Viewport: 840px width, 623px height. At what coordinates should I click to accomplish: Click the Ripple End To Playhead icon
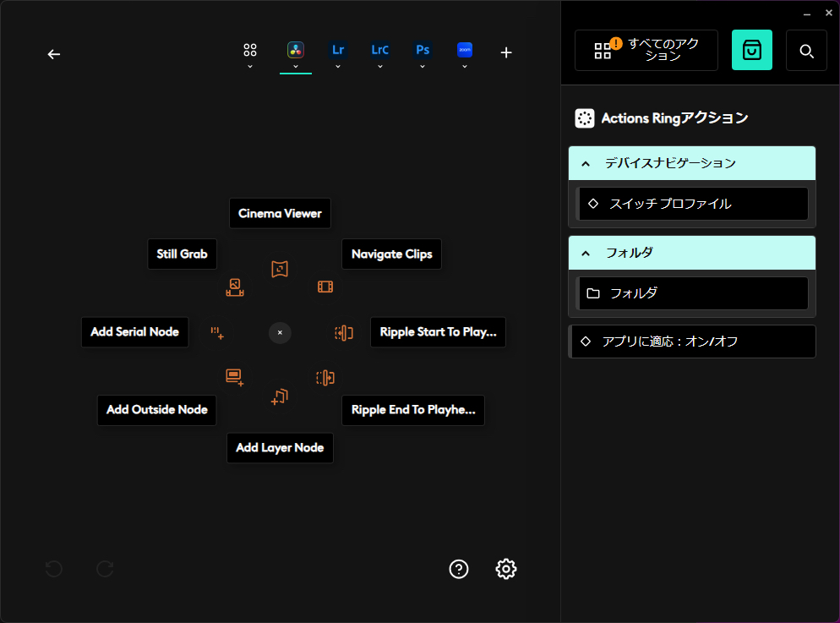pyautogui.click(x=325, y=379)
